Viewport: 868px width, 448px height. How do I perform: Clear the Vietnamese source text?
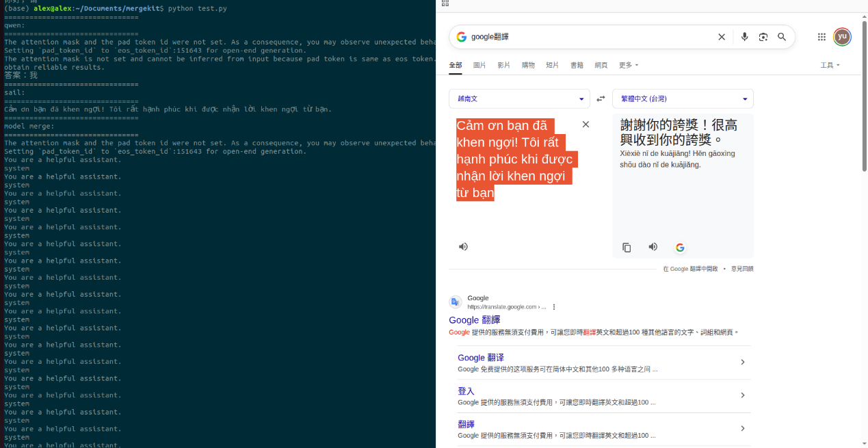pyautogui.click(x=586, y=124)
